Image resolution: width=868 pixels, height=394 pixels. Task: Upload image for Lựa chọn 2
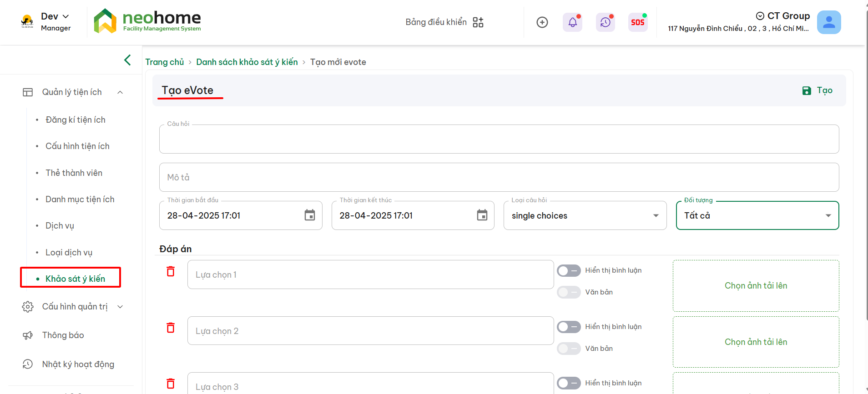pyautogui.click(x=756, y=342)
